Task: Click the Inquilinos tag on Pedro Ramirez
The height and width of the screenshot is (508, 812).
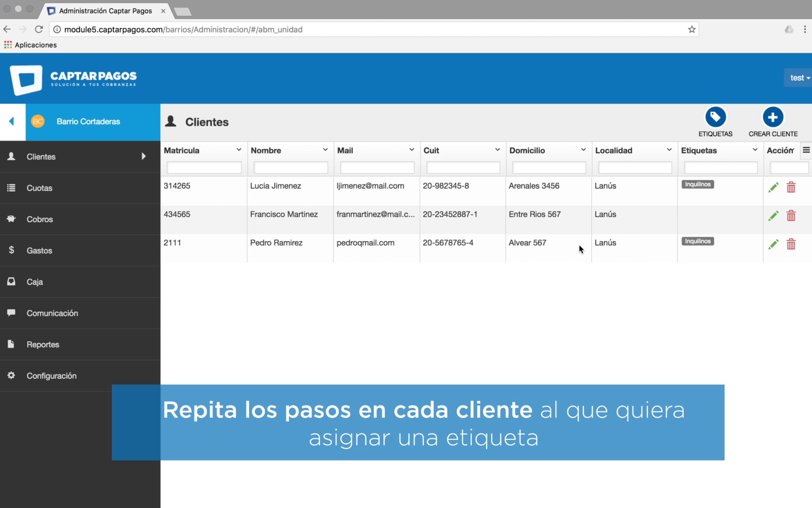Action: point(698,241)
